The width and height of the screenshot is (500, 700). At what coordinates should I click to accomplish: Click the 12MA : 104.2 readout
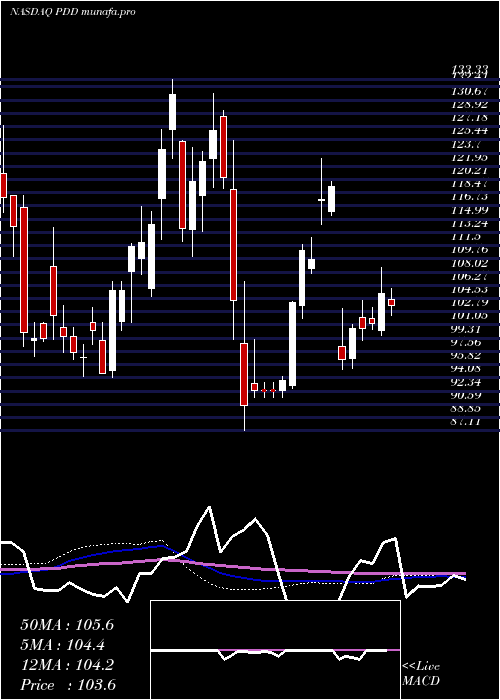[67, 665]
